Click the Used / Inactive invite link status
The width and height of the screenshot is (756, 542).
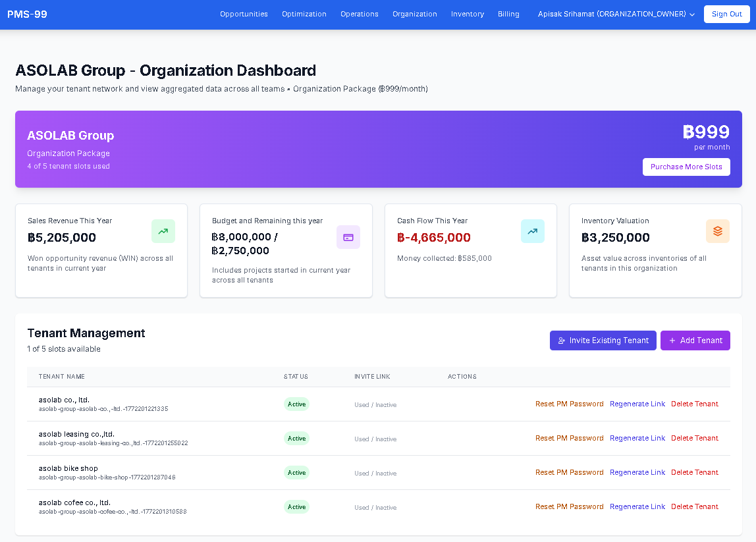tap(375, 404)
